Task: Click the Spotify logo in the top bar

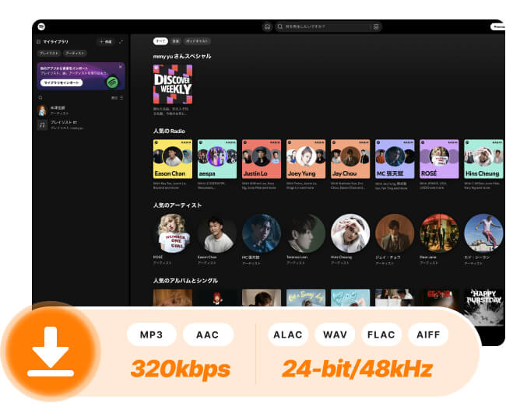Action: [41, 26]
